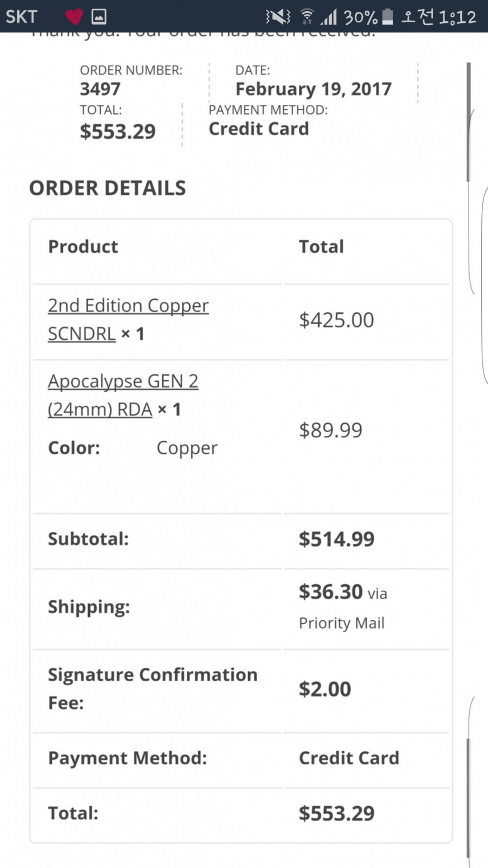Open the 2nd Edition Copper SCNDRL product link
The width and height of the screenshot is (488, 868).
[128, 320]
